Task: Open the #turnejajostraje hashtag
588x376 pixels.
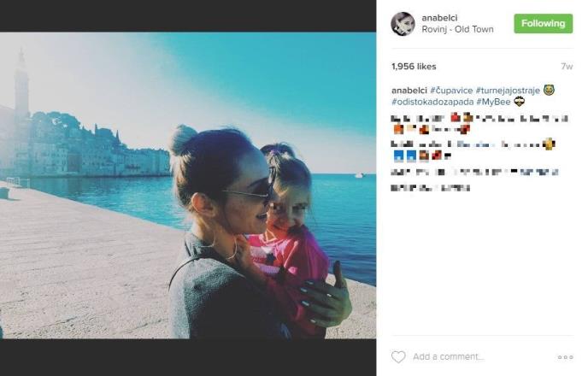Action: (x=508, y=91)
